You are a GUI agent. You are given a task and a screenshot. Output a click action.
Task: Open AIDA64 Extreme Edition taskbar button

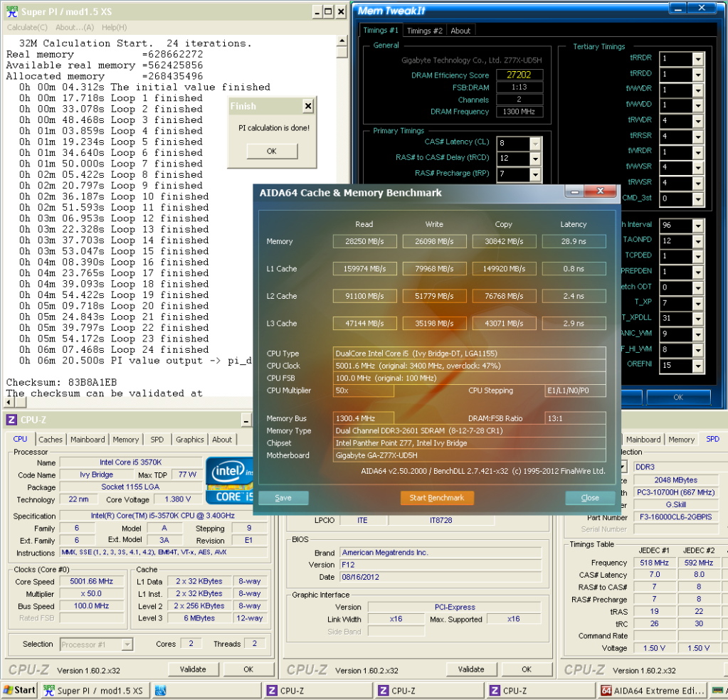[652, 690]
